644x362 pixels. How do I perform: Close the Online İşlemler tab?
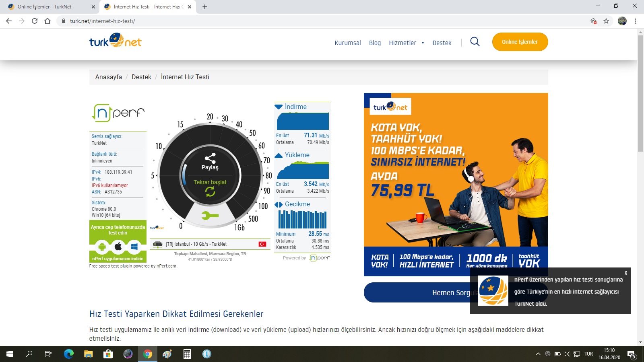point(93,7)
